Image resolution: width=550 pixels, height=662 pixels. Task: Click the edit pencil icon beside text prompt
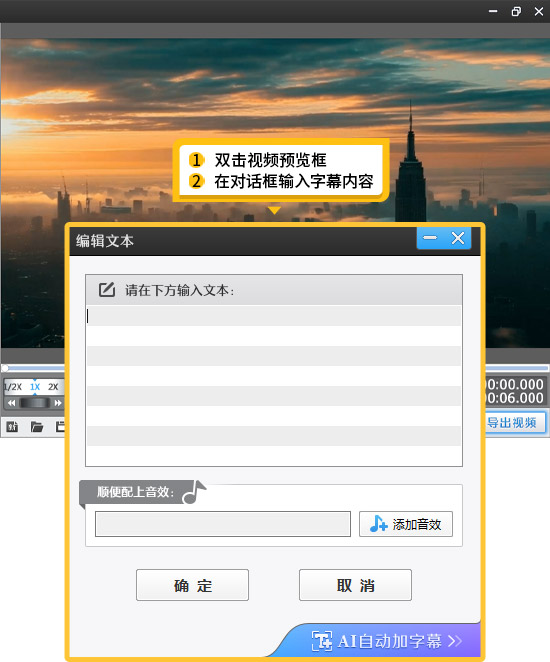pos(107,290)
